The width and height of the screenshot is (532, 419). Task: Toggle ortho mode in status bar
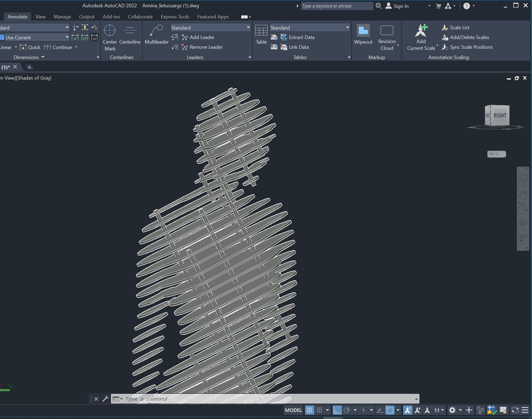[337, 410]
